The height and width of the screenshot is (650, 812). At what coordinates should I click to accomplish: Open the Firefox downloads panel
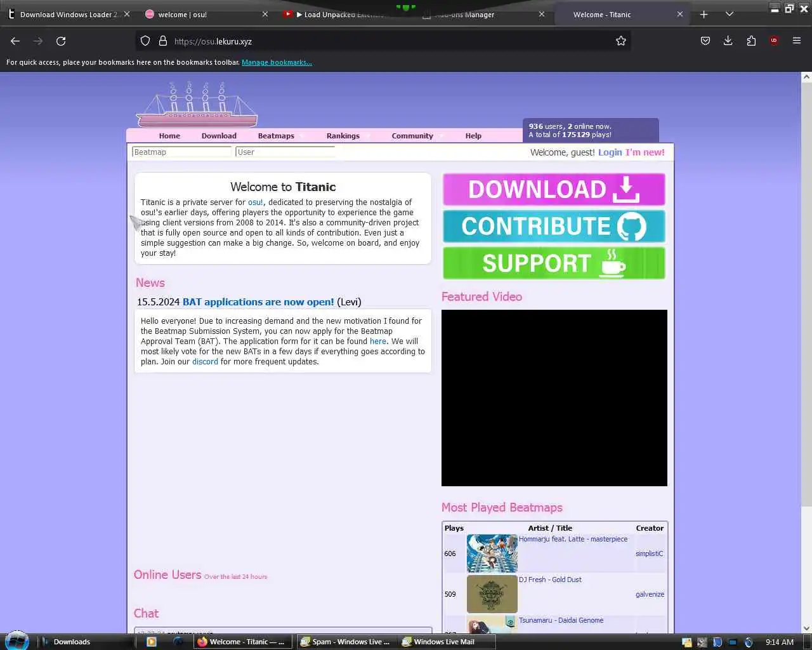[x=728, y=41]
